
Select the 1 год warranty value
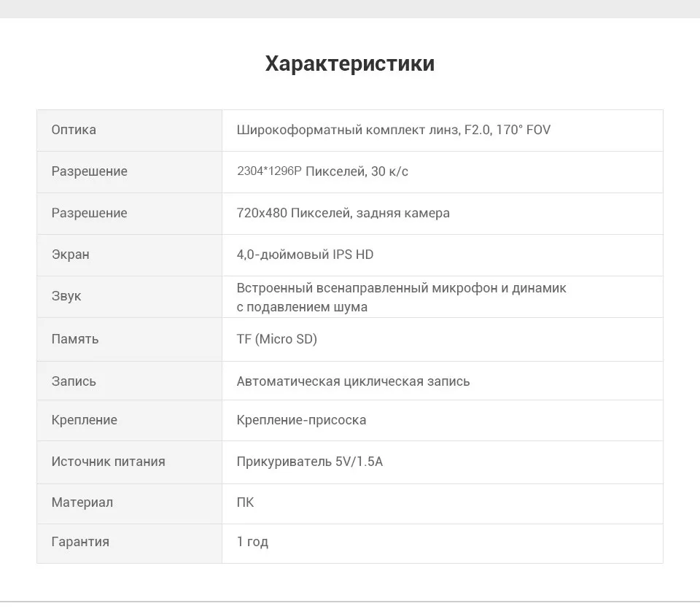(x=252, y=542)
